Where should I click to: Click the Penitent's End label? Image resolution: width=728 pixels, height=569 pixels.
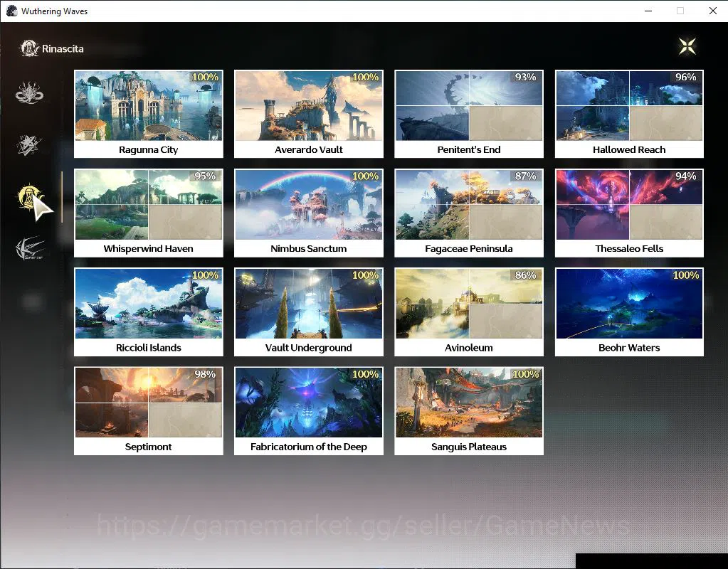(469, 149)
